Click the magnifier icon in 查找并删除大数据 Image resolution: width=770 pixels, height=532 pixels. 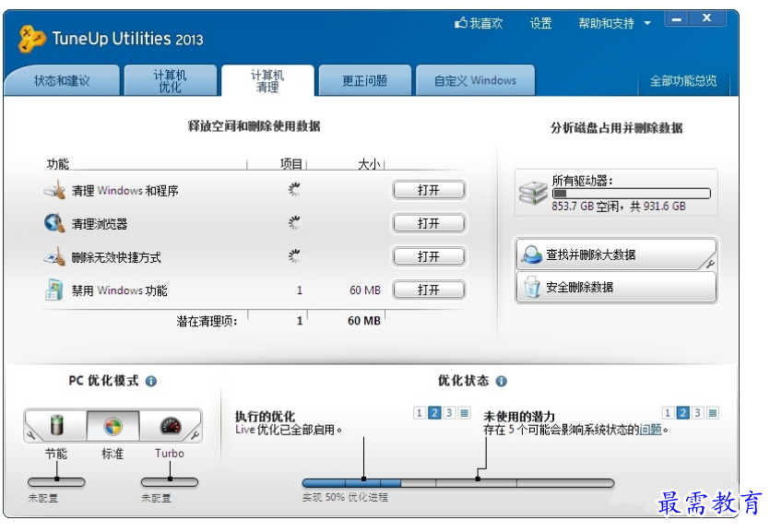531,254
